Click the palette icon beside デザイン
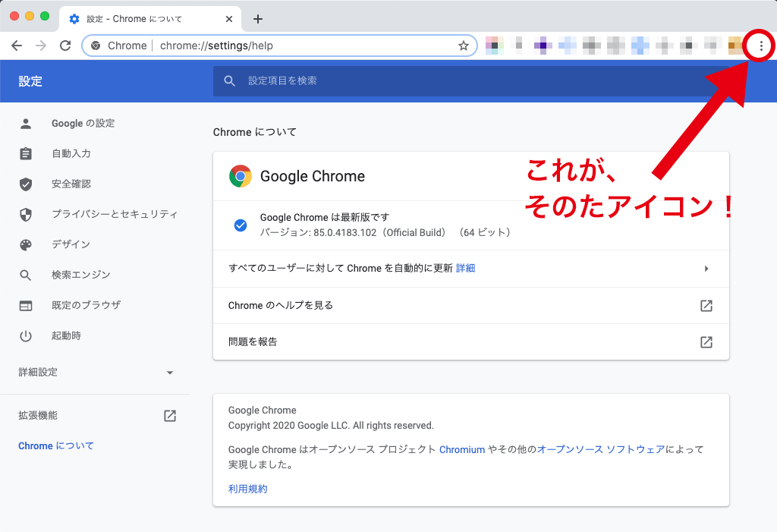 point(26,245)
